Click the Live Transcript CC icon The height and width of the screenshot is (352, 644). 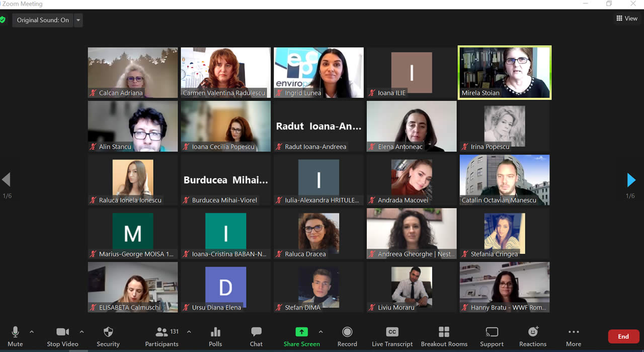click(392, 332)
